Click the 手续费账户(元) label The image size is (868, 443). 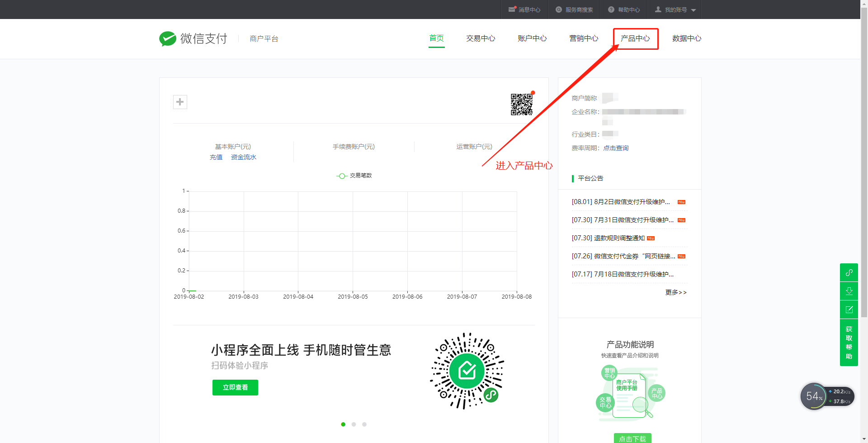(x=354, y=147)
